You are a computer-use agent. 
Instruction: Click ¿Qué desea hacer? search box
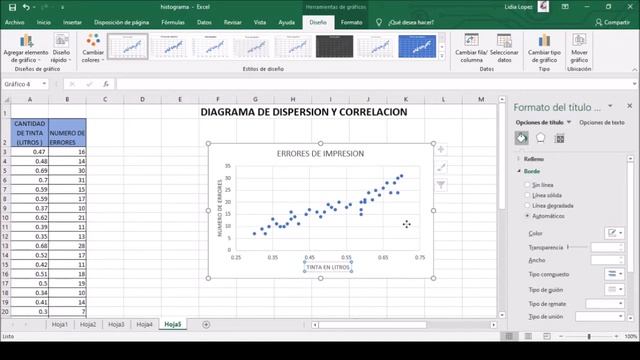[x=411, y=22]
